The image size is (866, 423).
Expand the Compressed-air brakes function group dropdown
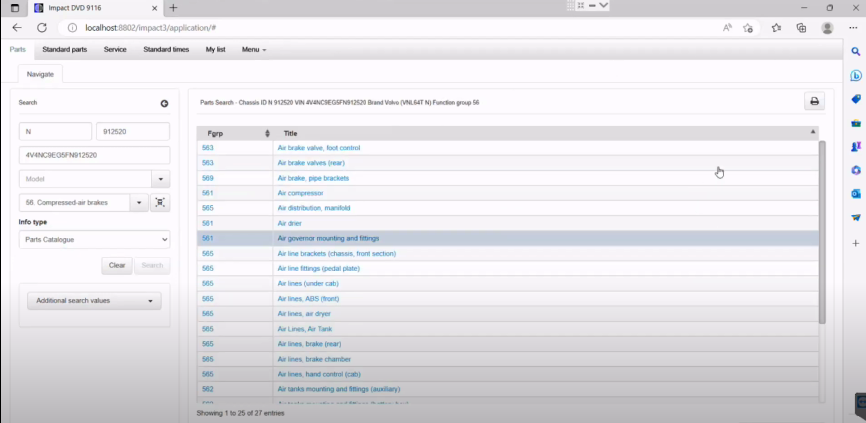pos(139,203)
